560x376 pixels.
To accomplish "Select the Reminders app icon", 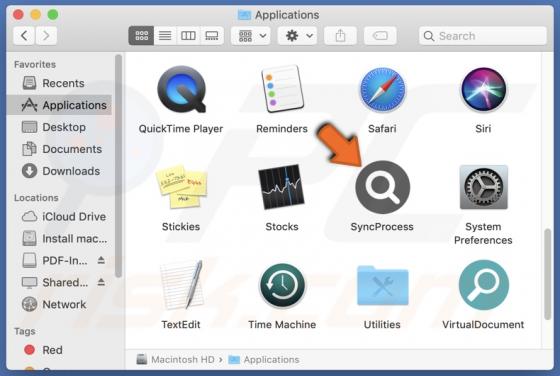I will 282,89.
